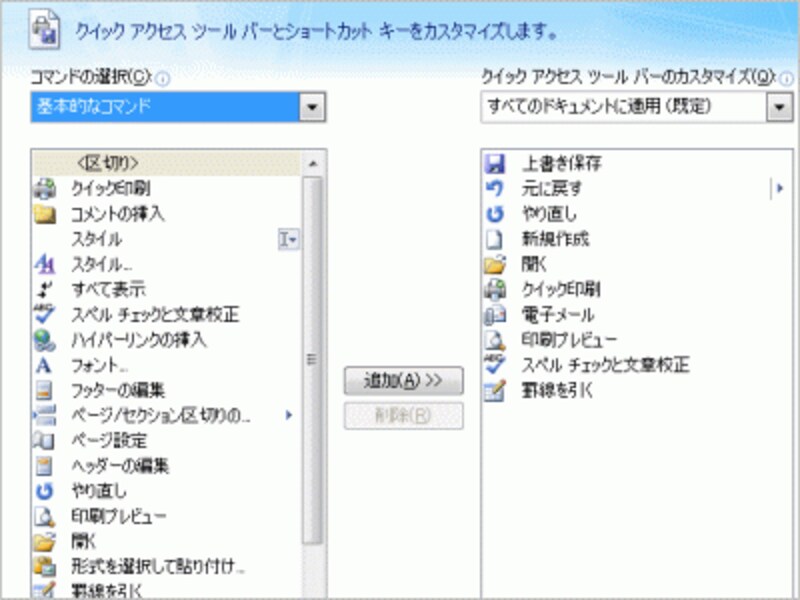Select the ヘッダーの編集 icon
This screenshot has width=800, height=600.
(44, 466)
